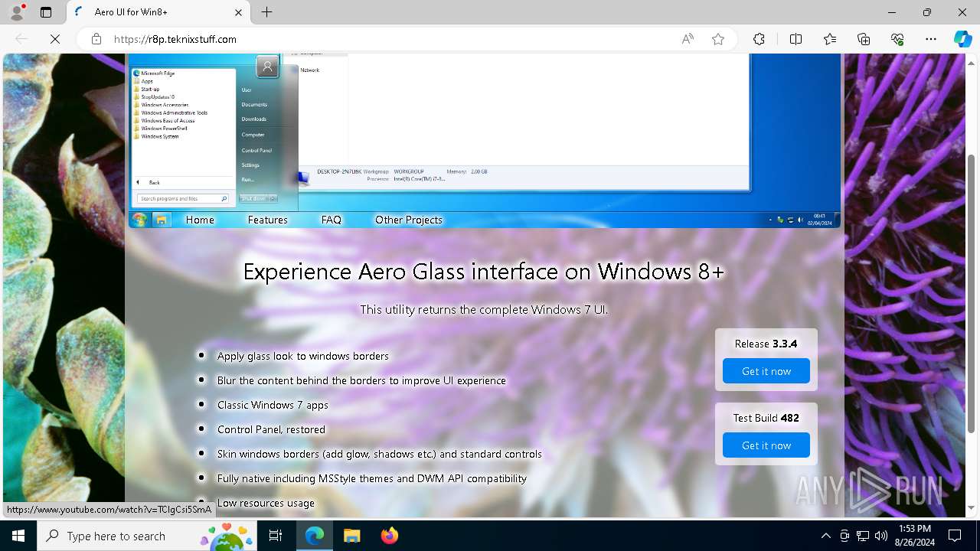
Task: Open Collections icon in toolbar
Action: pos(864,39)
